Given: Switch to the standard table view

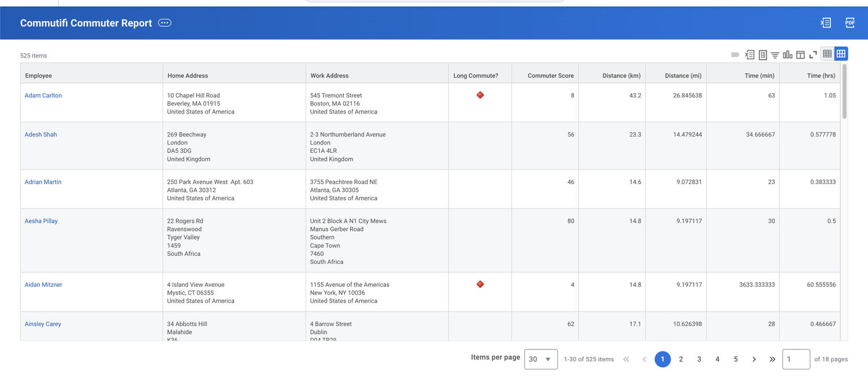Looking at the screenshot, I should pyautogui.click(x=827, y=53).
